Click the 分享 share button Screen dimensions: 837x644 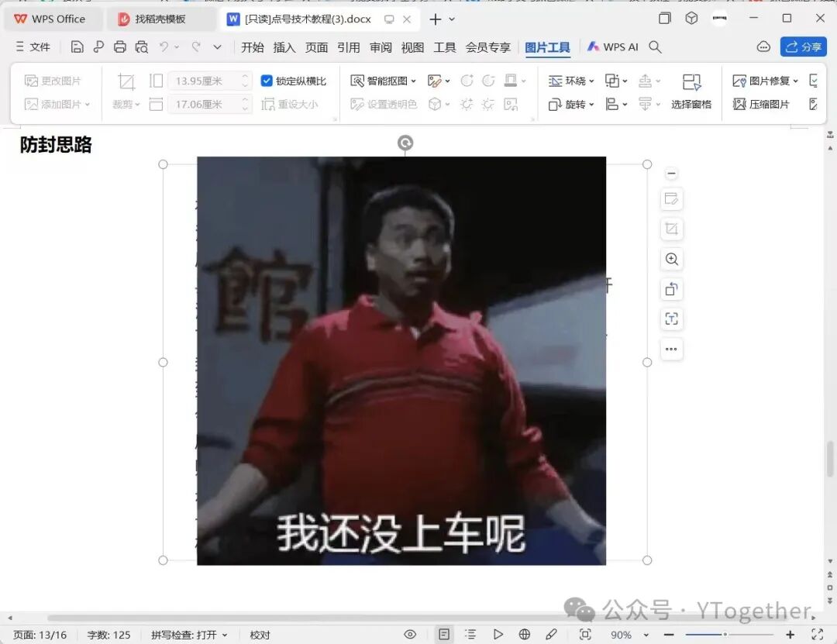pyautogui.click(x=804, y=47)
